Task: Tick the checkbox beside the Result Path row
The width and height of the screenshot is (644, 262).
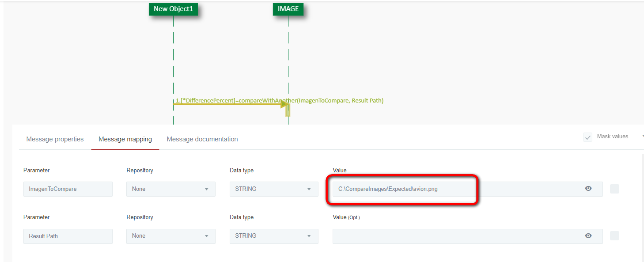Action: tap(614, 236)
